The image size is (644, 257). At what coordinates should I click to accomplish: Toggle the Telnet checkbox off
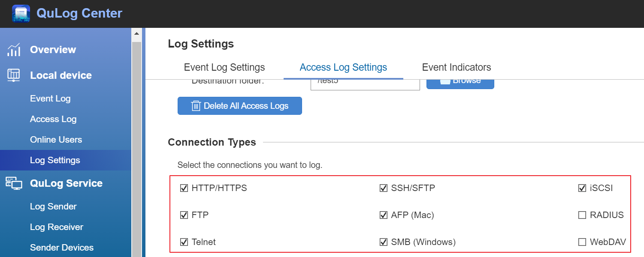point(184,242)
